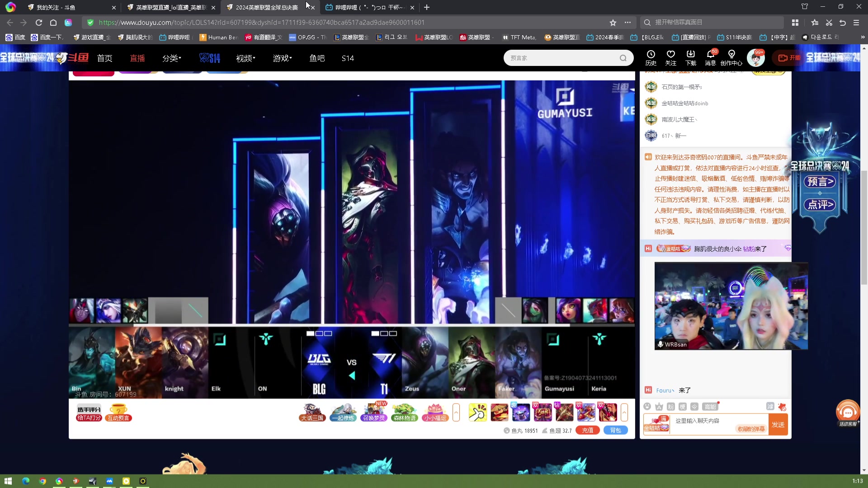Expand the bookmarks bar overflow chevron
Viewport: 868px width, 488px height.
tap(863, 37)
